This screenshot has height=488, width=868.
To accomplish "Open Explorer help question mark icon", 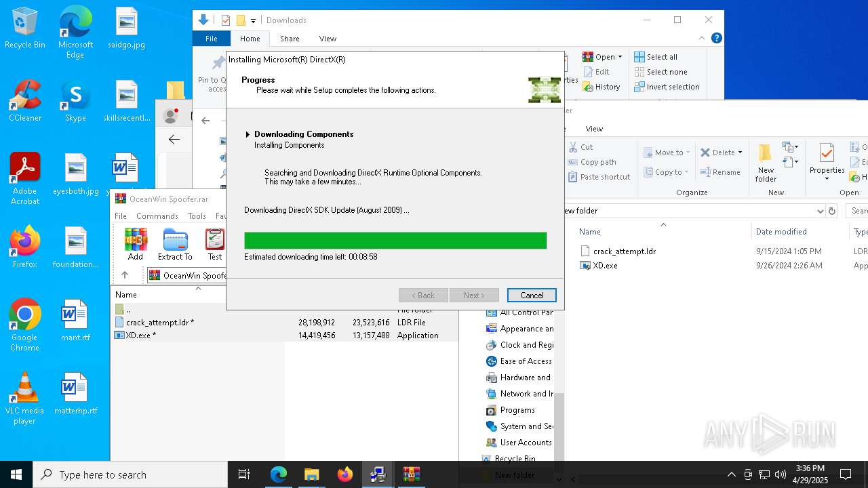I will coord(716,39).
